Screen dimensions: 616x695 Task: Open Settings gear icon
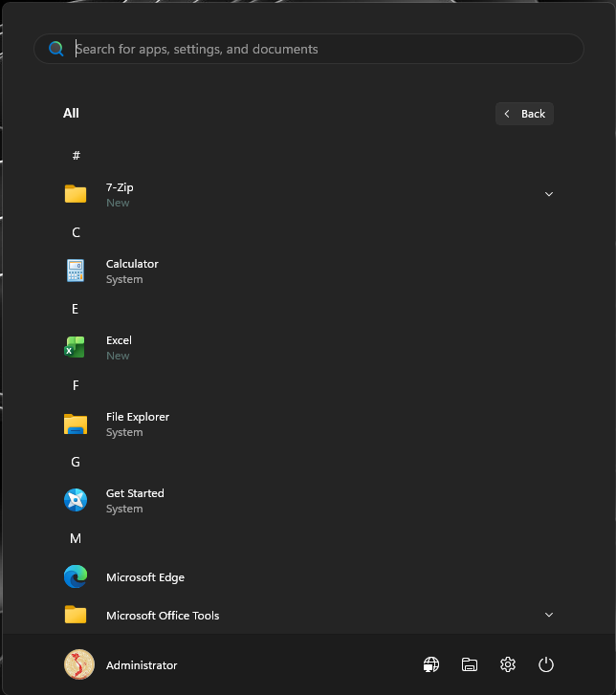click(508, 664)
